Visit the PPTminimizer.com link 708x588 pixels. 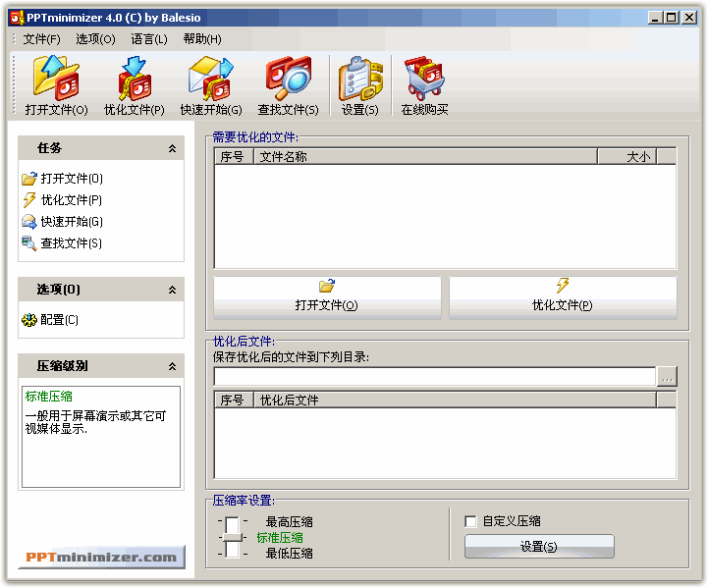[101, 557]
